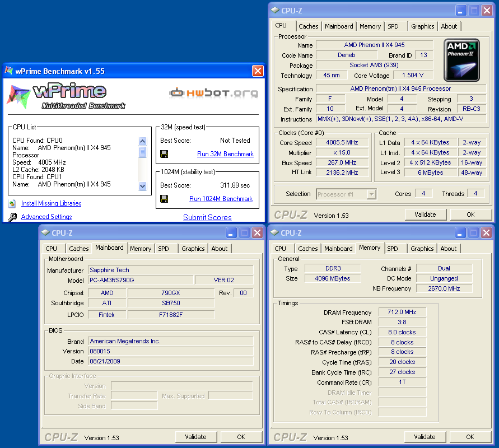This screenshot has height=448, width=499.
Task: Click the title icon of the CPU tab CPU-Z window
Action: [275, 10]
